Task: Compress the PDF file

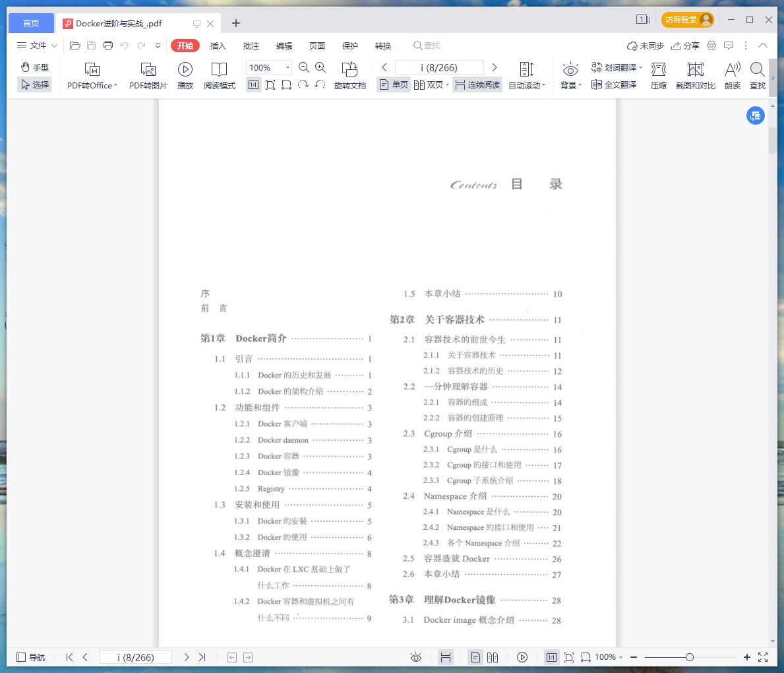Action: tap(659, 76)
